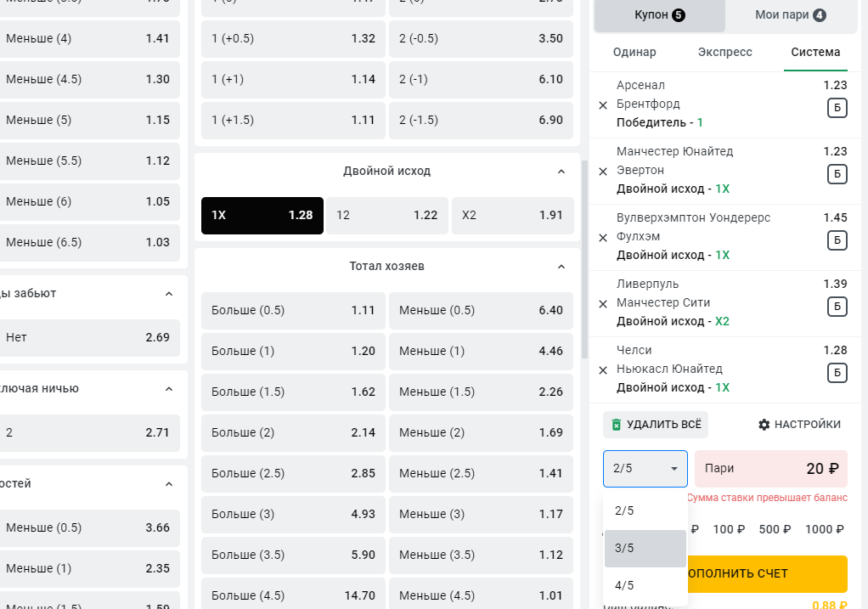Remove Вулверхэмптон – Фулхэм bet from coupon
868x609 pixels.
(603, 238)
